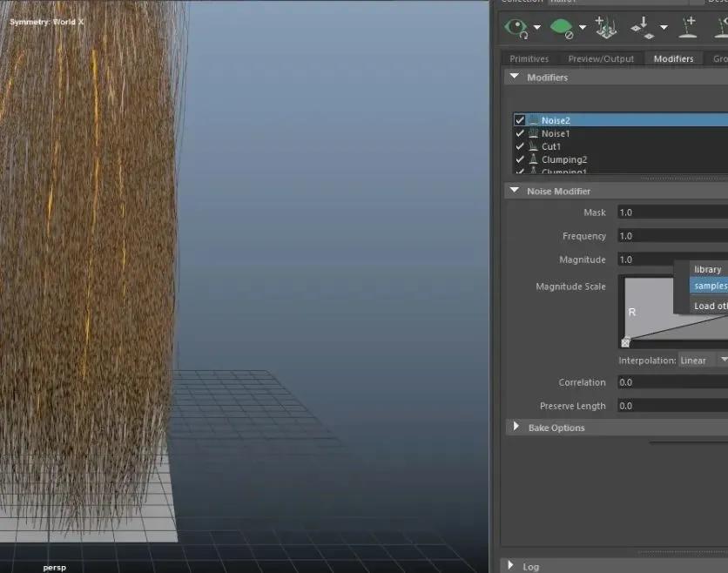
Task: Click the add or move guides down icon
Action: [643, 28]
